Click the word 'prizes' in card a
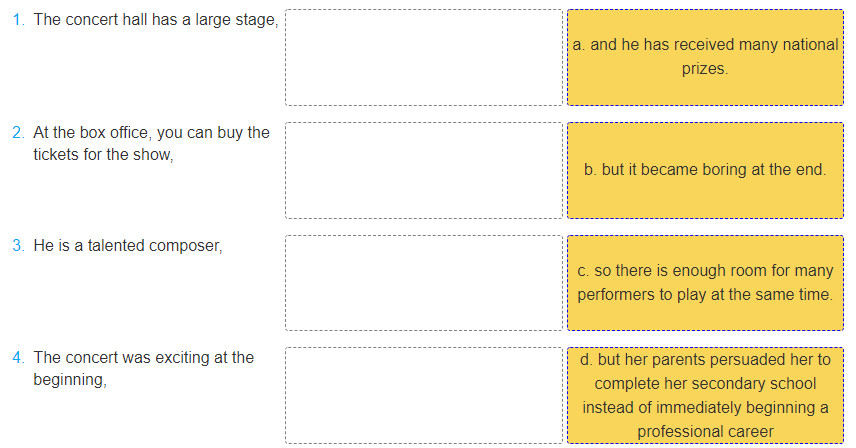 [704, 69]
